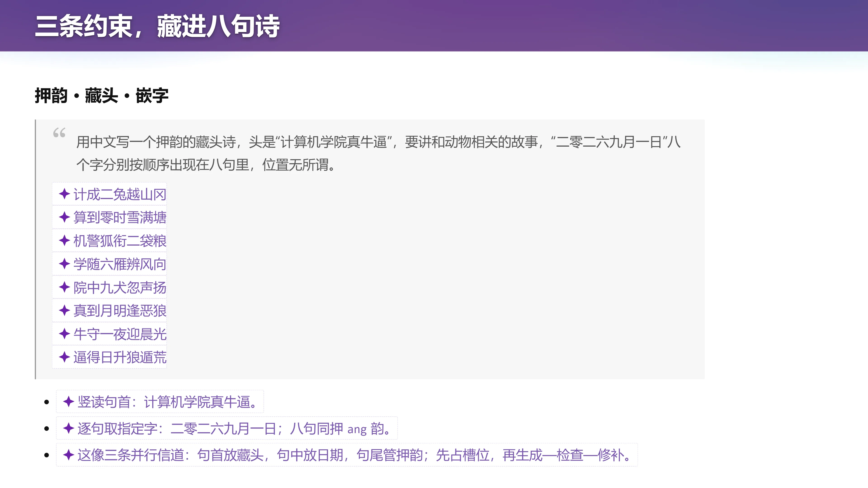
Task: Select the poem line 牛守一夜迎晨光
Action: click(x=120, y=334)
